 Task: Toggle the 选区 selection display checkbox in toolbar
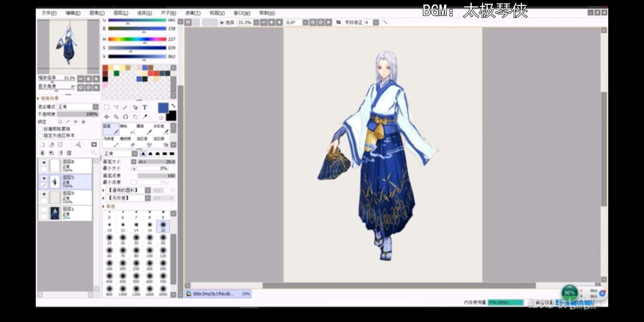[222, 23]
